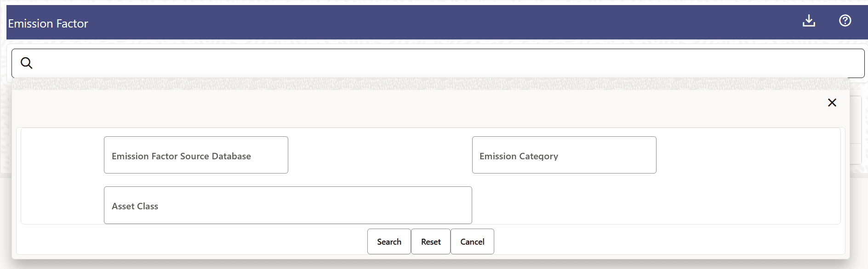Viewport: 868px width, 269px height.
Task: Click the Asset Class input area
Action: tap(288, 205)
